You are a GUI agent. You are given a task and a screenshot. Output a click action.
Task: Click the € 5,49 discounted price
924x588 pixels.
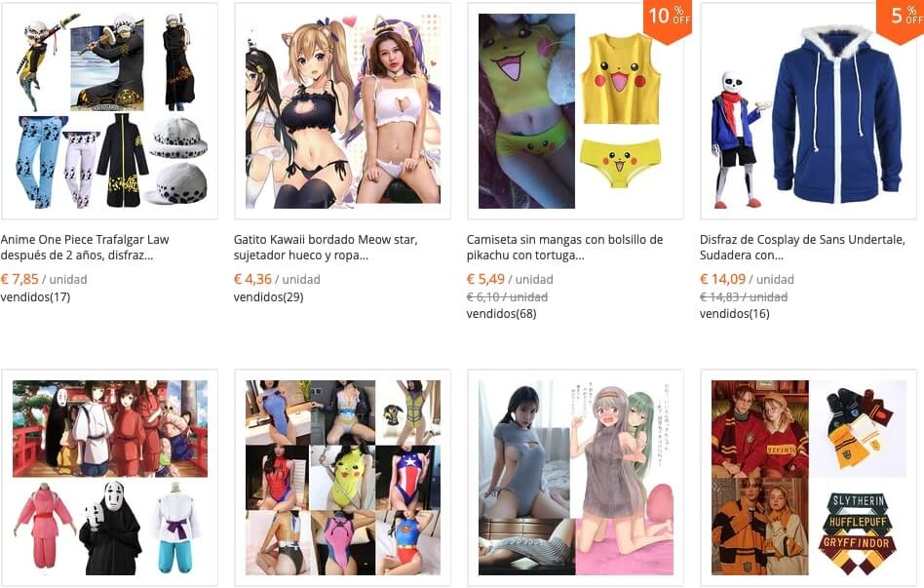point(485,279)
